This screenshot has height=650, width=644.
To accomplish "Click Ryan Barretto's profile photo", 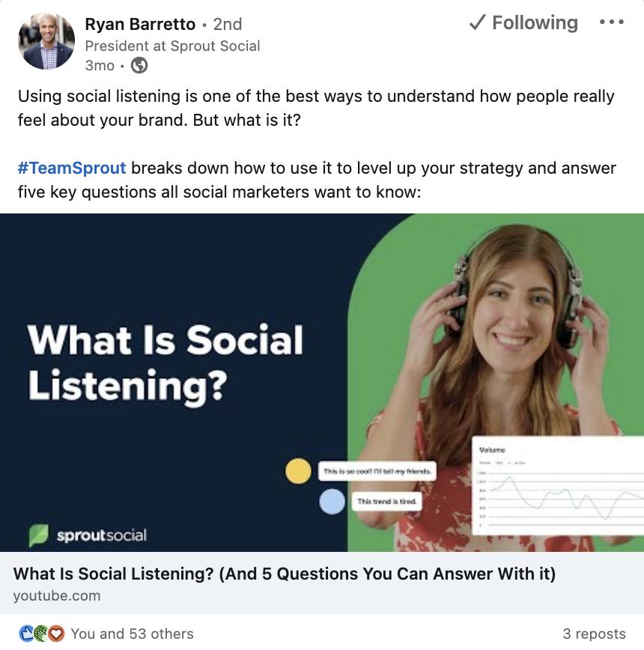I will pos(46,41).
